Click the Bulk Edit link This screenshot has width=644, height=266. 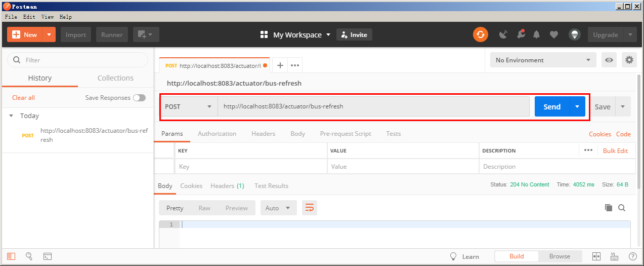(615, 150)
